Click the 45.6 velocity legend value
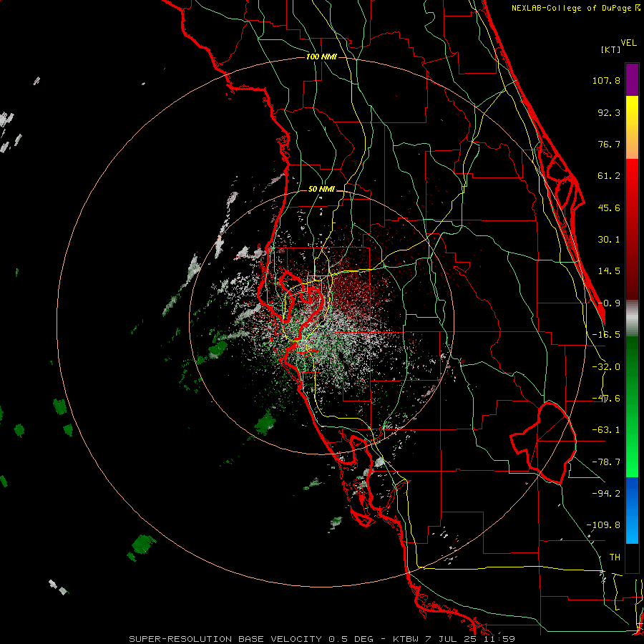The image size is (644, 644). coord(609,208)
